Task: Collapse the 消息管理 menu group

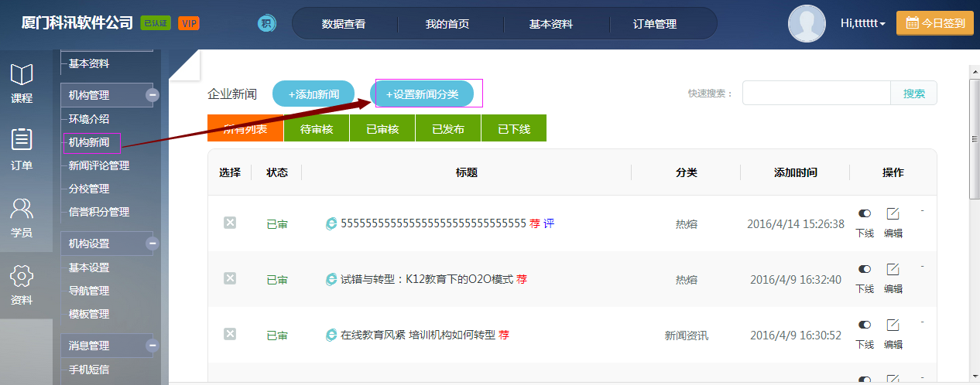Action: 152,346
